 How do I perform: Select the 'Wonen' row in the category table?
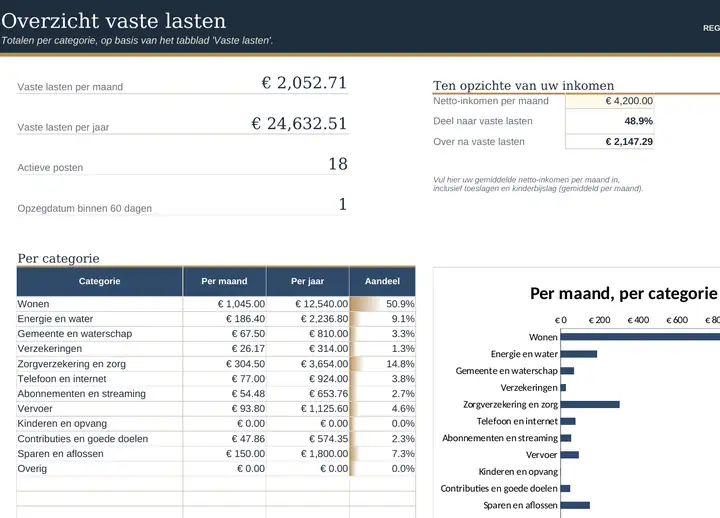pyautogui.click(x=216, y=304)
